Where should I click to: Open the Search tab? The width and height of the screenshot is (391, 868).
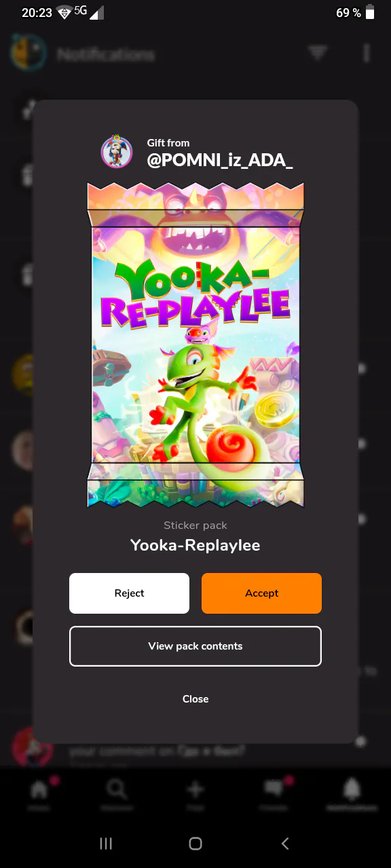point(117,791)
